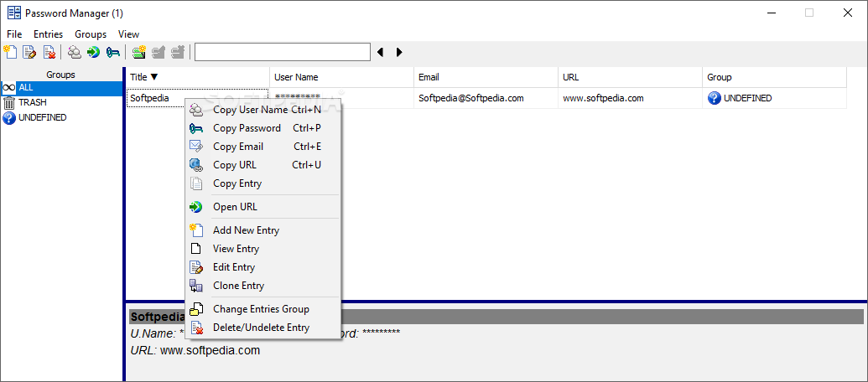Click the Add New Group toolbar icon
Image resolution: width=868 pixels, height=382 pixels.
coord(139,52)
